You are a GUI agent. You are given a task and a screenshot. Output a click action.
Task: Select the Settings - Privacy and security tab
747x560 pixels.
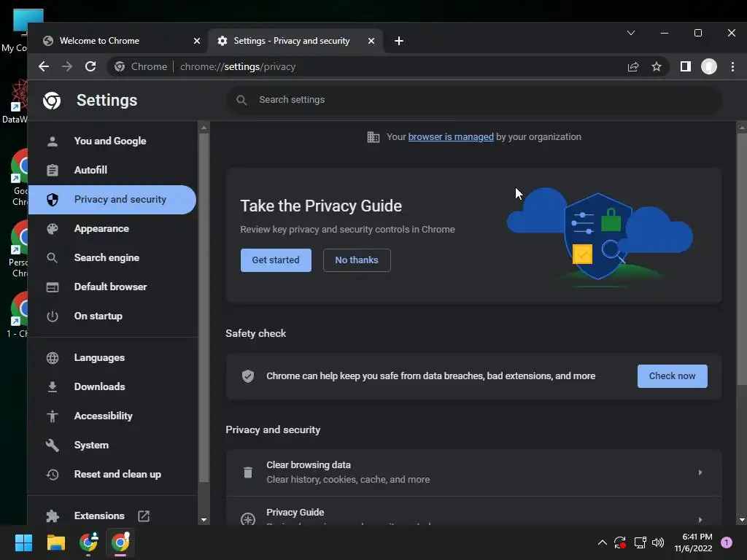296,41
